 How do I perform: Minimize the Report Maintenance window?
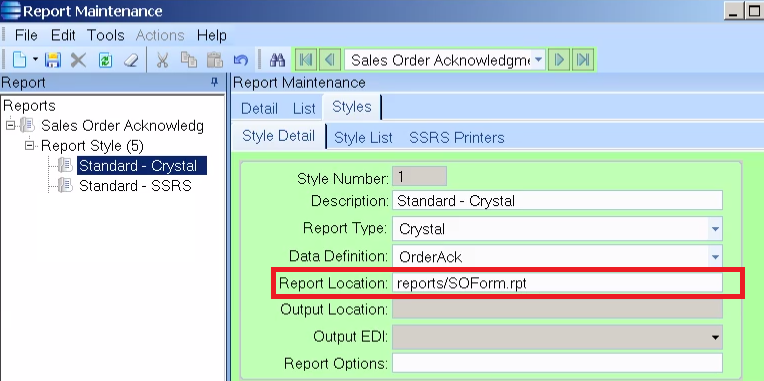click(734, 11)
